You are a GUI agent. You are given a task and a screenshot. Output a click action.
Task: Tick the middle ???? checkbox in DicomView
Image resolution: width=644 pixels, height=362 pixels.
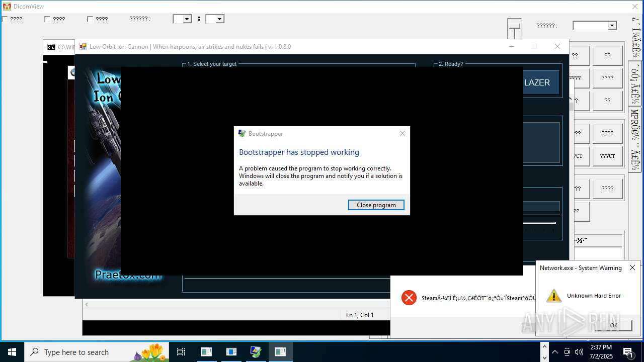[47, 19]
